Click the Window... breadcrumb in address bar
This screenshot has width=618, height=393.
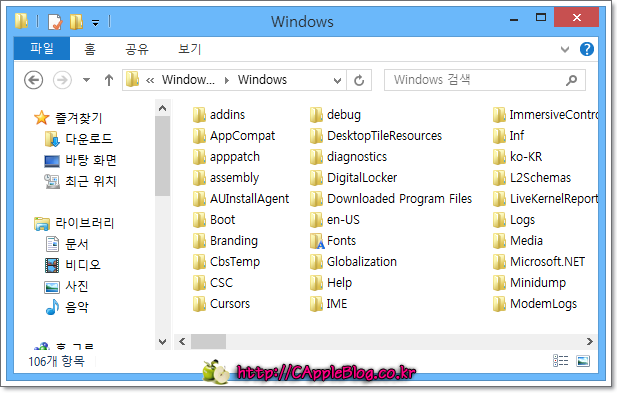tap(188, 80)
